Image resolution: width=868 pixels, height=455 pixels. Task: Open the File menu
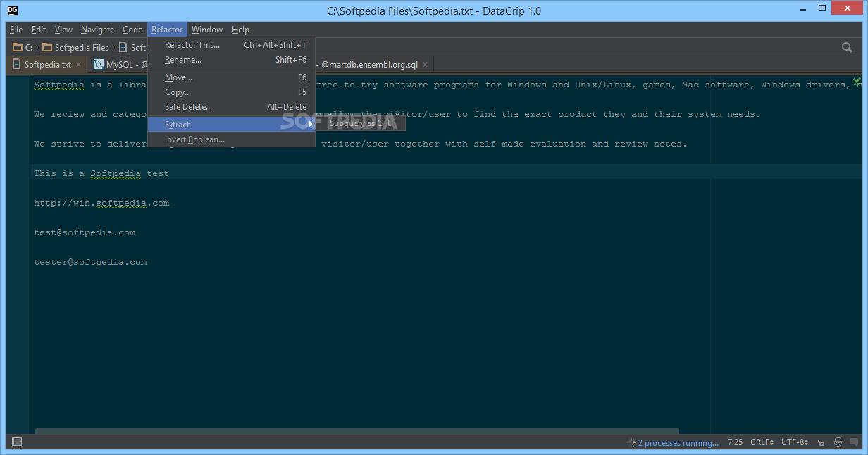click(16, 30)
